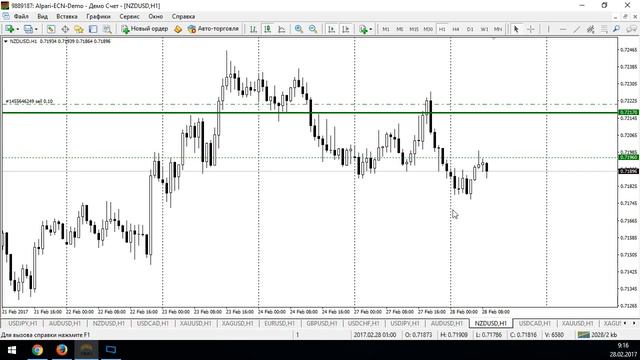Select the equidistant channel tool

tap(590, 29)
